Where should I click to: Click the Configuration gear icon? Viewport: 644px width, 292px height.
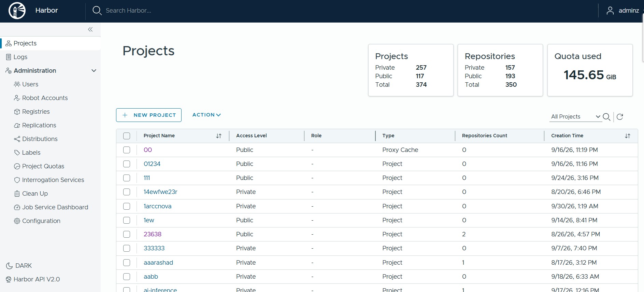click(x=17, y=221)
